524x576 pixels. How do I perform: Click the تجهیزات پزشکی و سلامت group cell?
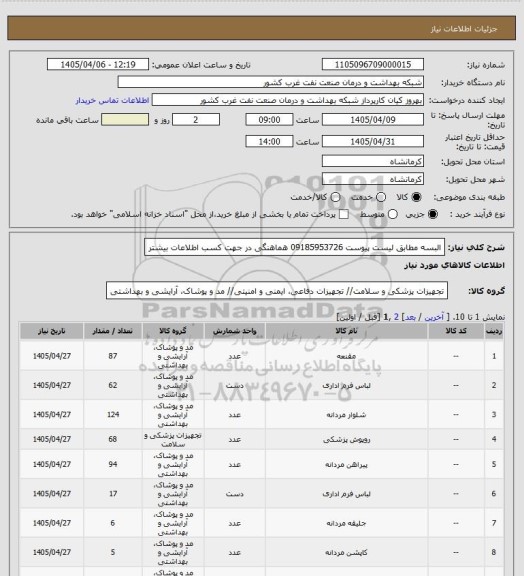coord(173,439)
